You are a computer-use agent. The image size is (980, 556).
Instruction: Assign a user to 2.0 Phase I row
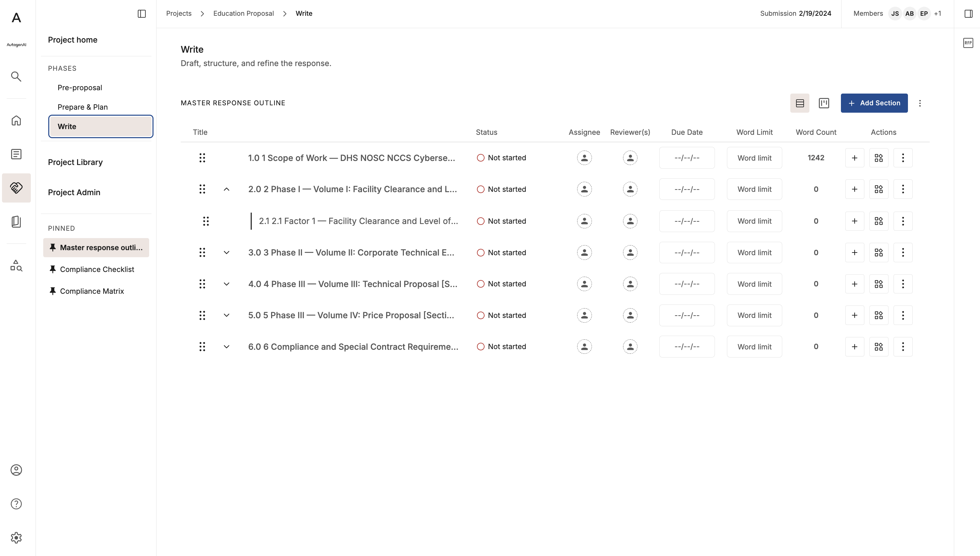tap(584, 189)
